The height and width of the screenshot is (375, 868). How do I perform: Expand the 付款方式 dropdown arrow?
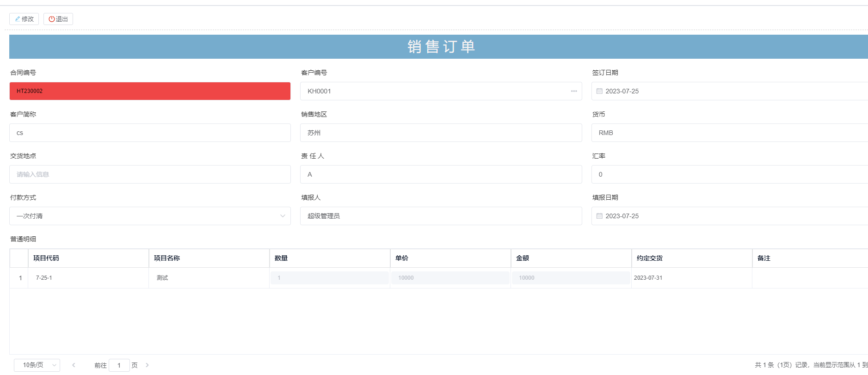click(x=283, y=216)
